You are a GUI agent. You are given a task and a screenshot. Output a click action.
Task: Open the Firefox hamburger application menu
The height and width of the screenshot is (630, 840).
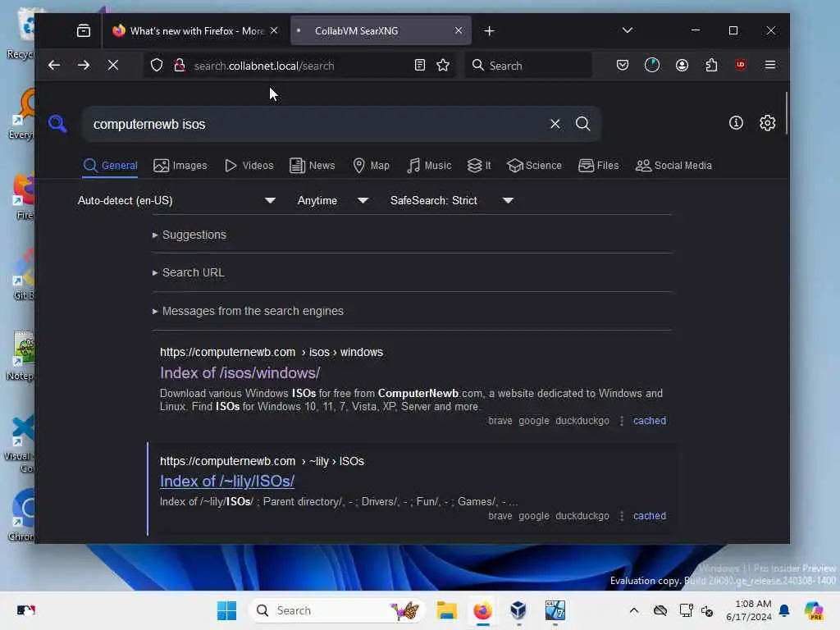(x=770, y=66)
